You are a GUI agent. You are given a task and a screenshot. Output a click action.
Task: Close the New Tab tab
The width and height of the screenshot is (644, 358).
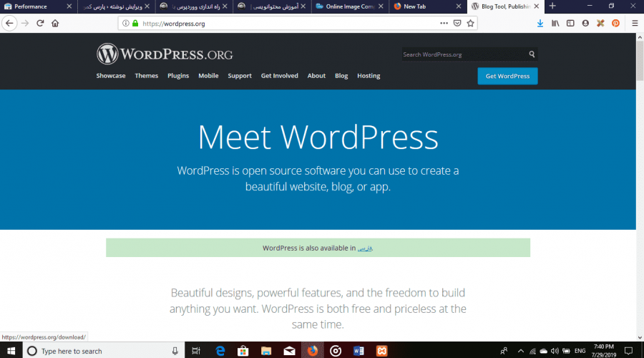tap(459, 6)
